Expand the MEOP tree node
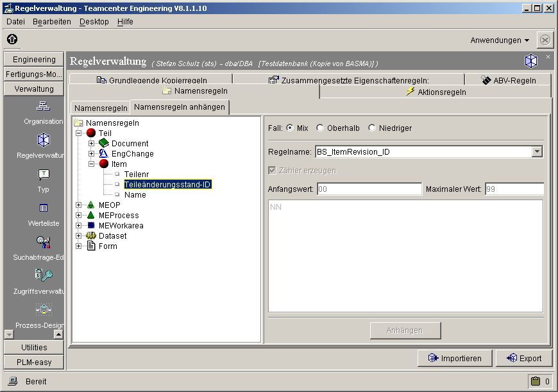 tap(78, 205)
